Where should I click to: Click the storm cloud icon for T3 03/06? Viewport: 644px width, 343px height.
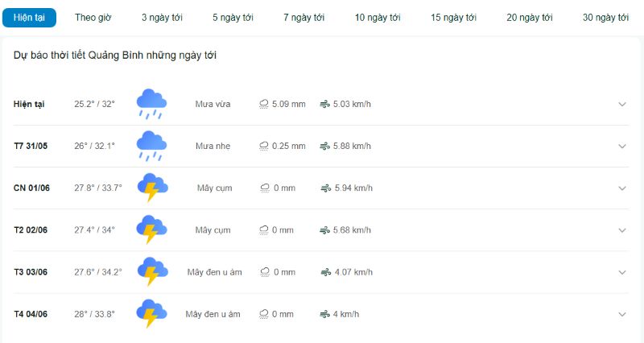click(152, 271)
